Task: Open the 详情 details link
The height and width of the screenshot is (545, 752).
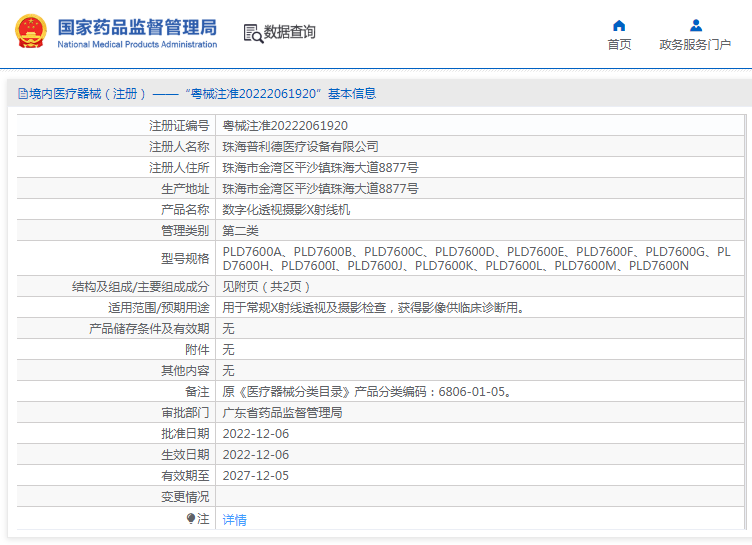Action: click(x=235, y=520)
